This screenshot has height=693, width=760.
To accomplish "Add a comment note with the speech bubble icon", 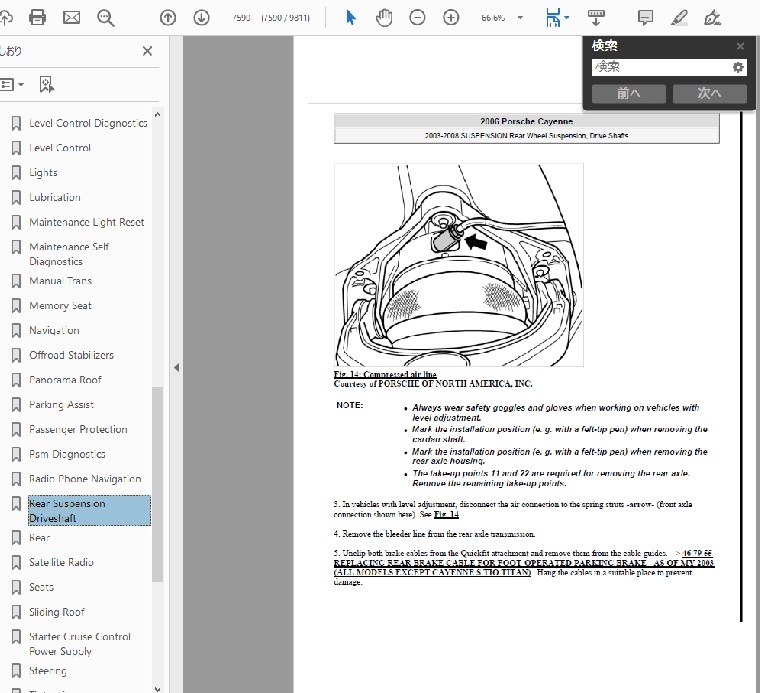I will point(645,17).
